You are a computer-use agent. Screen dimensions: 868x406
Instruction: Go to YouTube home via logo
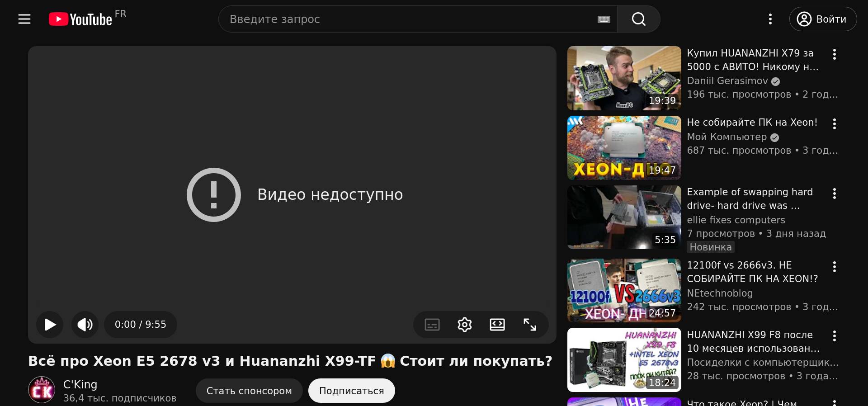81,19
